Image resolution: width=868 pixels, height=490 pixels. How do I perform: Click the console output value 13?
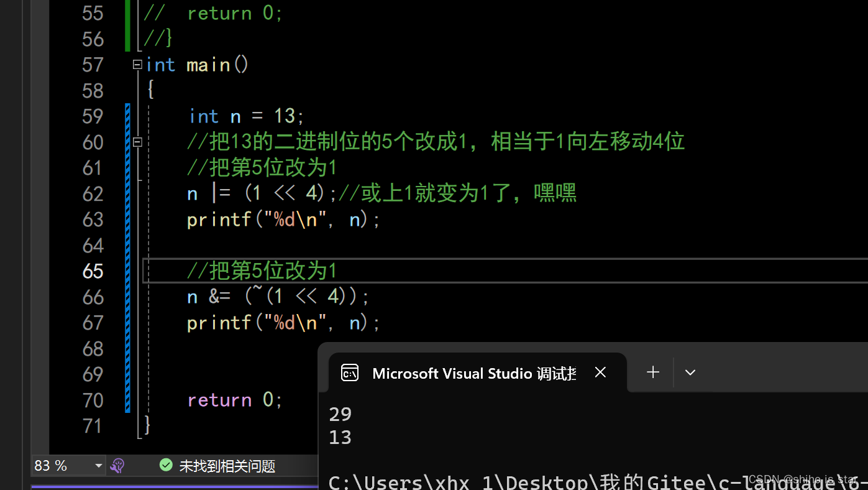point(340,438)
